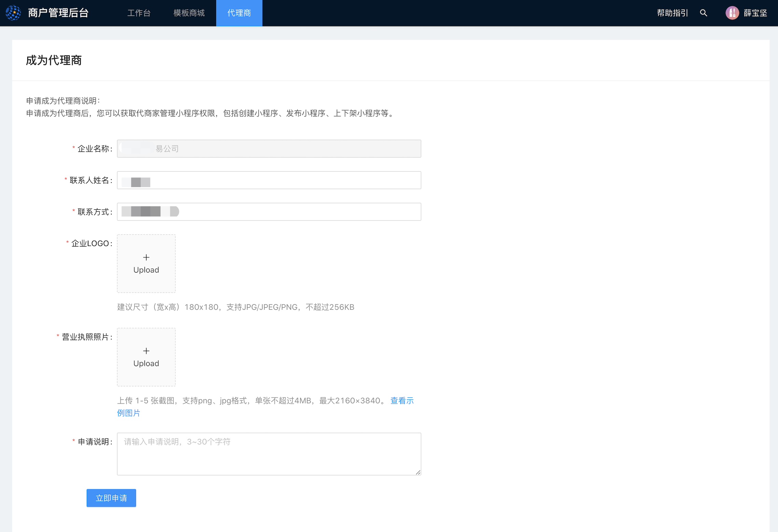
Task: Click the 申请说明 text area
Action: [x=269, y=454]
